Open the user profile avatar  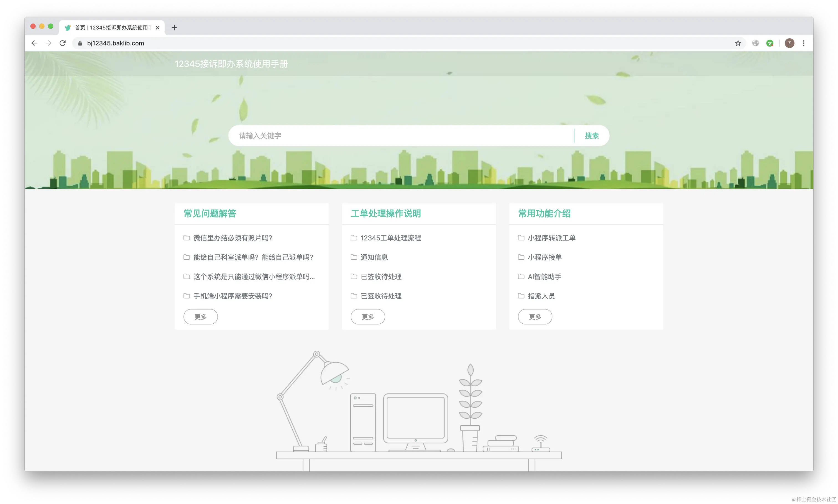click(x=790, y=43)
